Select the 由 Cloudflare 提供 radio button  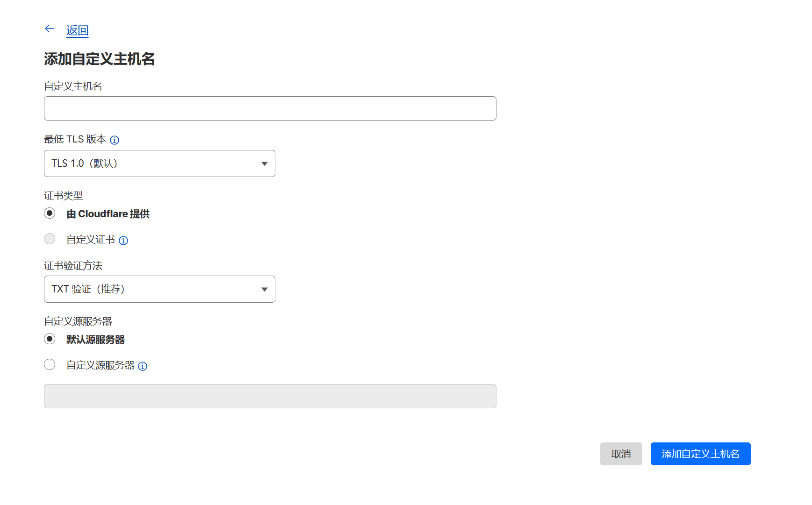[x=50, y=213]
